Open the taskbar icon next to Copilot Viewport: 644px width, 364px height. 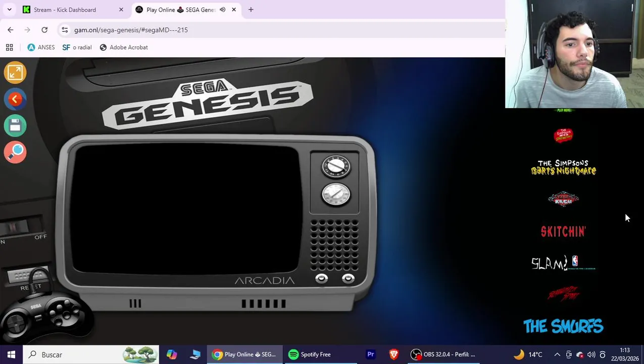coord(195,354)
